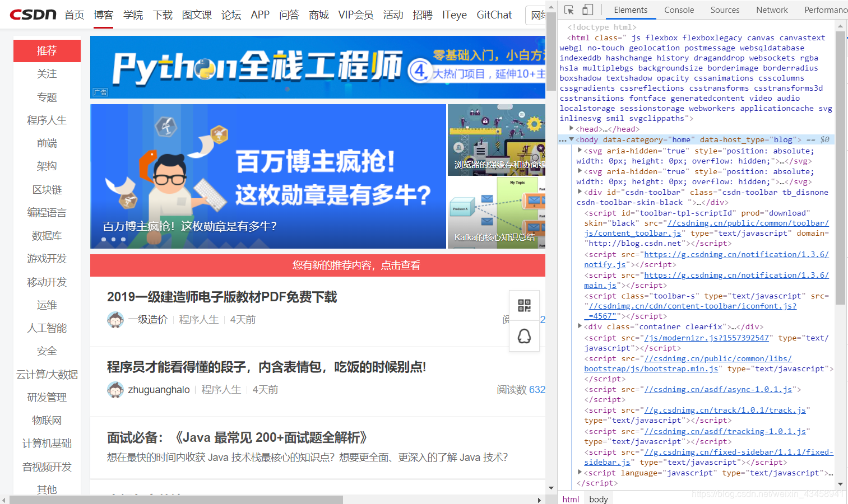
Task: Select the 区块链 sidebar category
Action: (47, 190)
